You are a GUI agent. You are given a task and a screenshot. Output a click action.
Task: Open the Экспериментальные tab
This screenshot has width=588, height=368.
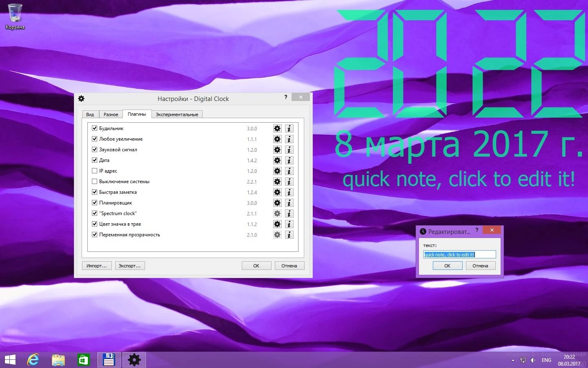(177, 114)
